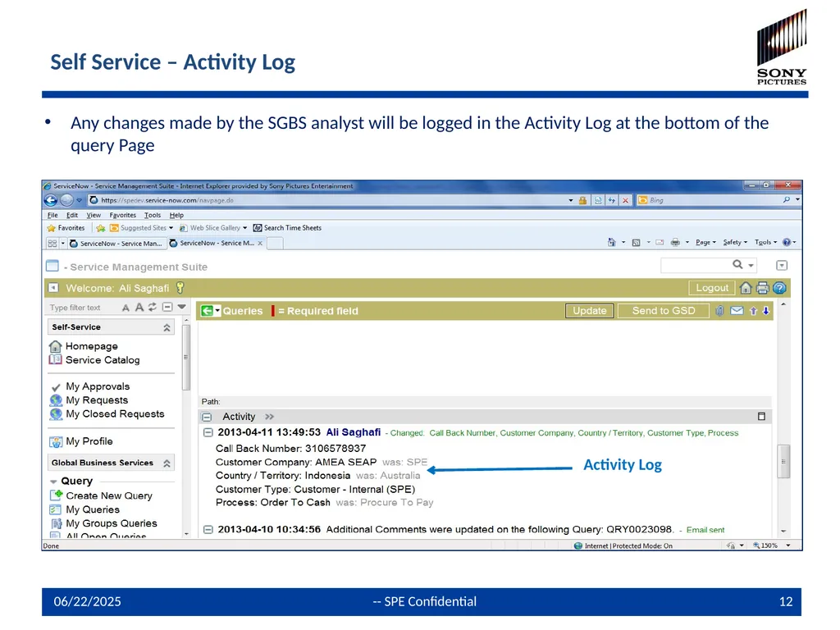Screen dimensions: 840x630
Task: Collapse Global Business Services section chevrons
Action: pos(167,463)
